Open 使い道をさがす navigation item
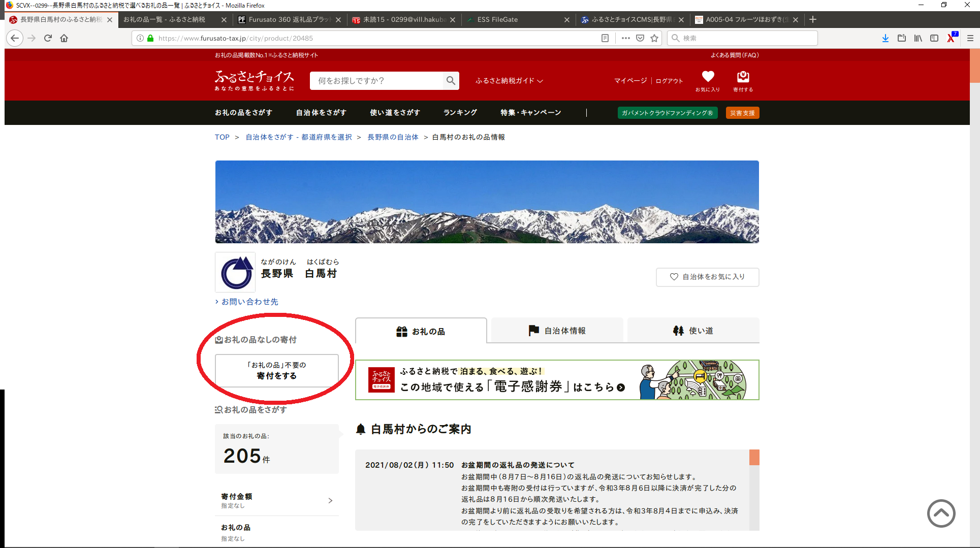Viewport: 980px width, 548px height. pos(395,113)
